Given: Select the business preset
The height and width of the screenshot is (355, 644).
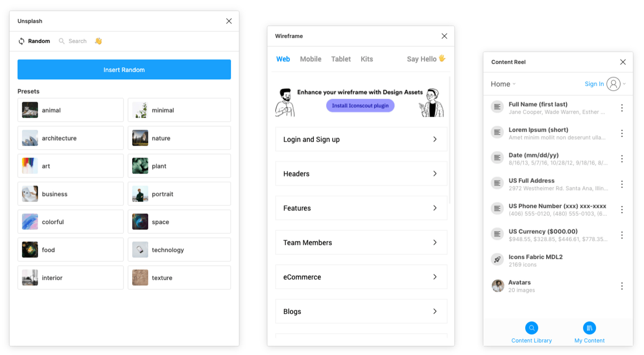Looking at the screenshot, I should coord(70,194).
